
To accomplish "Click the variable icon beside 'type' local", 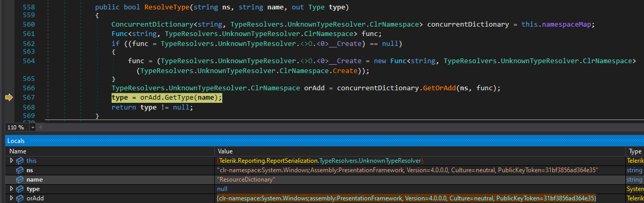I will tap(20, 189).
